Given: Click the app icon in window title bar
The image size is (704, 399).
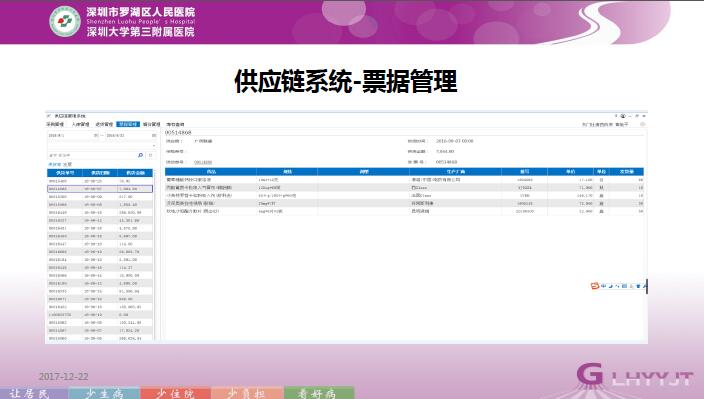Looking at the screenshot, I should [x=49, y=116].
